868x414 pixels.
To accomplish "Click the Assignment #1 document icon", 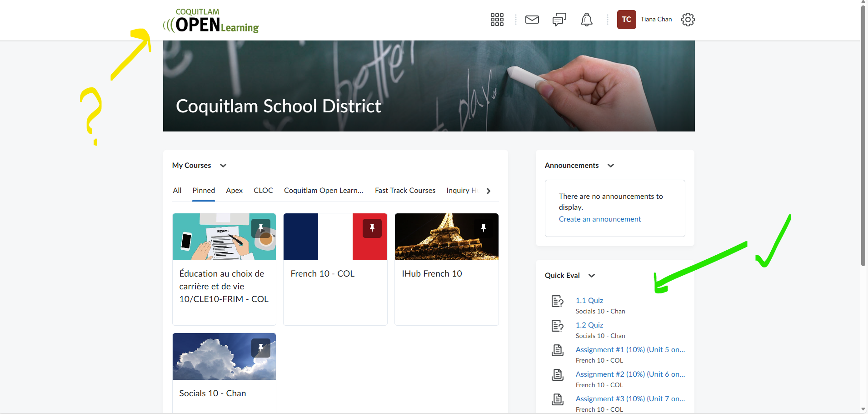I will tap(558, 350).
